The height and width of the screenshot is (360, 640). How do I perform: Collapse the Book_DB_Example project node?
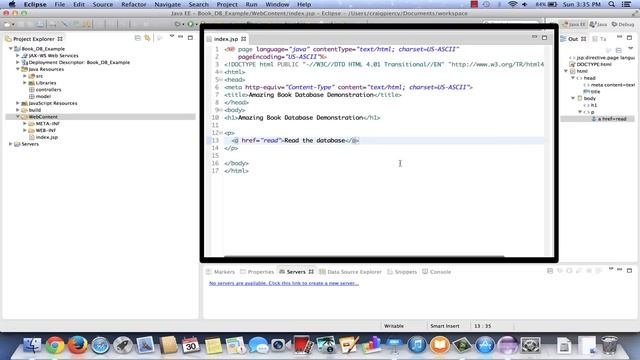[x=11, y=49]
